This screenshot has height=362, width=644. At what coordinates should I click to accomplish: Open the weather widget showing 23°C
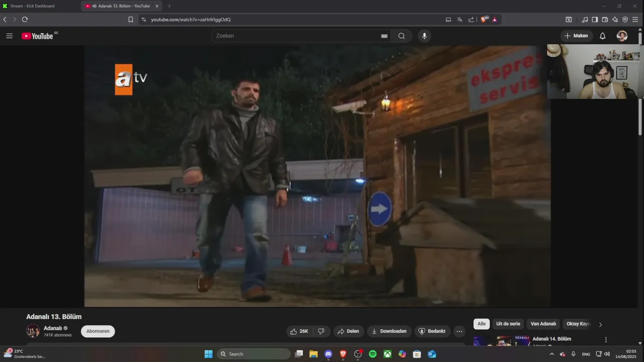[x=25, y=353]
